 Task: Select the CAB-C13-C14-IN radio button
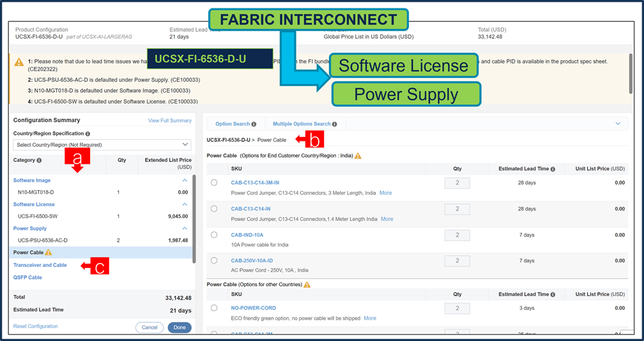214,209
